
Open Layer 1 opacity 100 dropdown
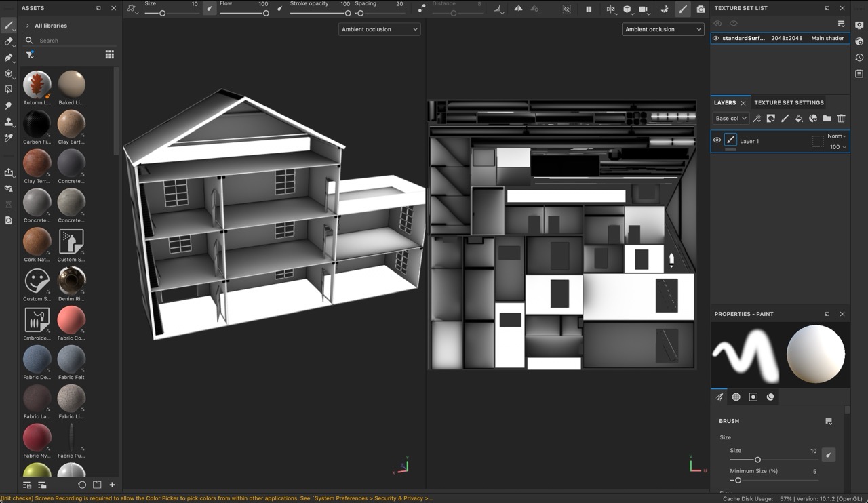click(x=837, y=146)
